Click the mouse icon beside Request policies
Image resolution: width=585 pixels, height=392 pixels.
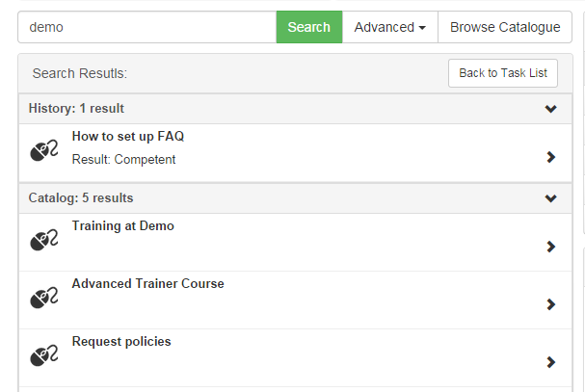pos(44,355)
